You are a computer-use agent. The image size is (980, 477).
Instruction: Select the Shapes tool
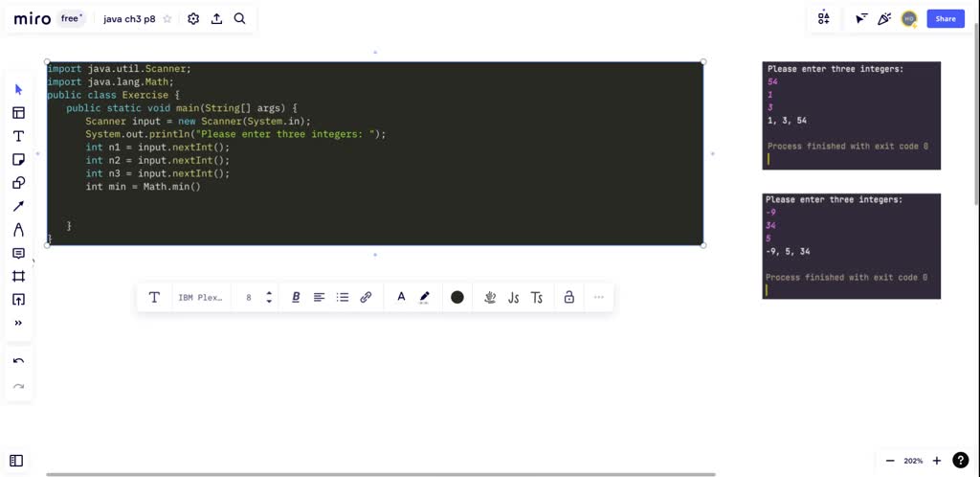pos(18,183)
